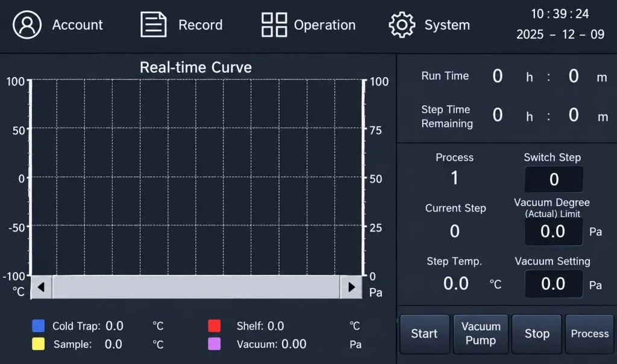Click the Stop button
This screenshot has width=617, height=364.
537,334
